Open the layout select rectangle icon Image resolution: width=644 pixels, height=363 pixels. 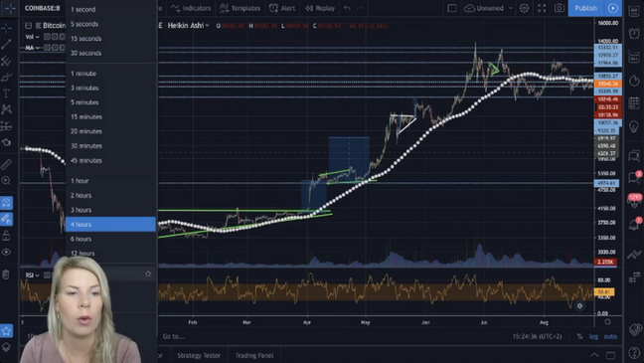click(452, 8)
